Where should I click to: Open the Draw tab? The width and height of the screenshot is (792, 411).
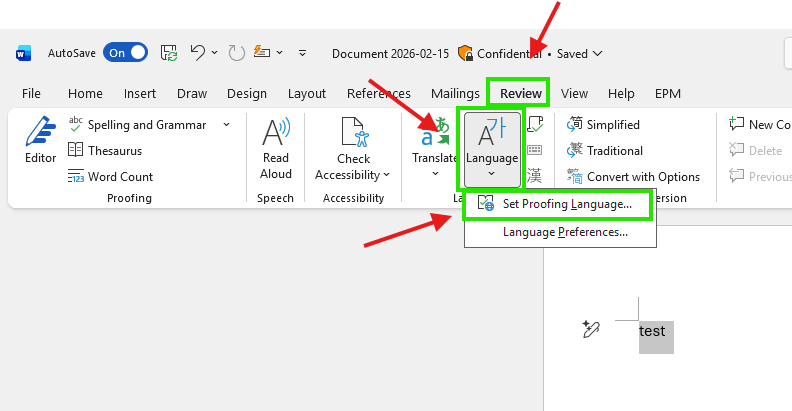(x=192, y=93)
